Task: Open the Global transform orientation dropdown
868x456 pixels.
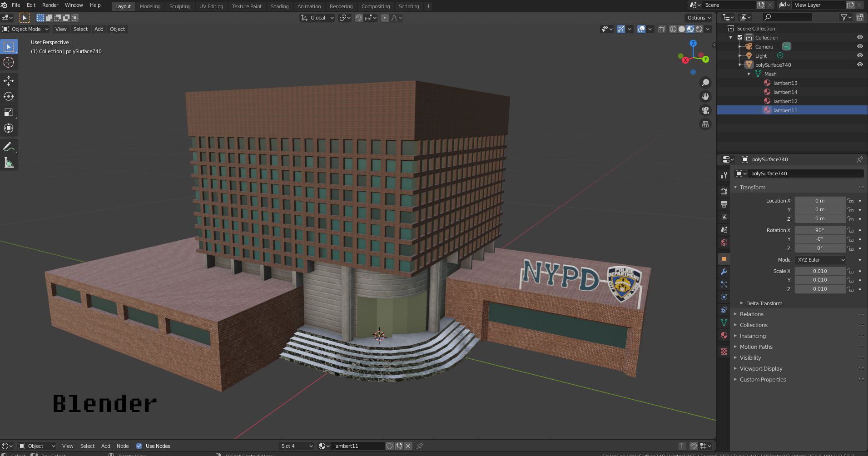Action: tap(317, 18)
